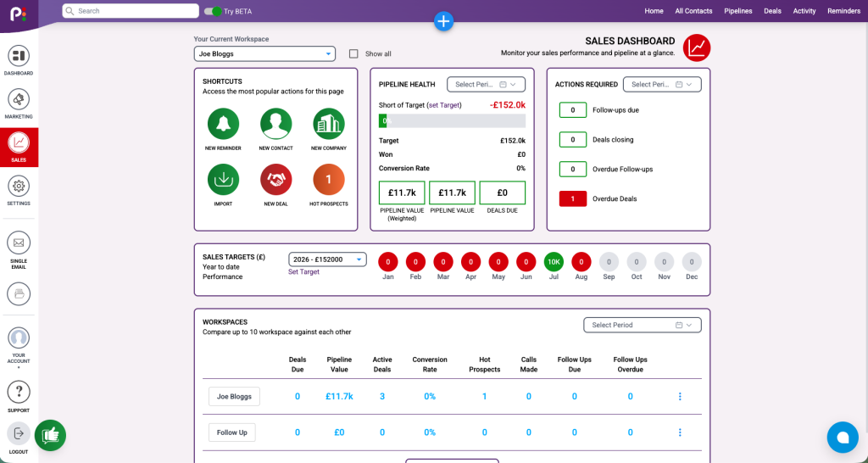
Task: Launch the Import shortcut icon
Action: (x=223, y=180)
